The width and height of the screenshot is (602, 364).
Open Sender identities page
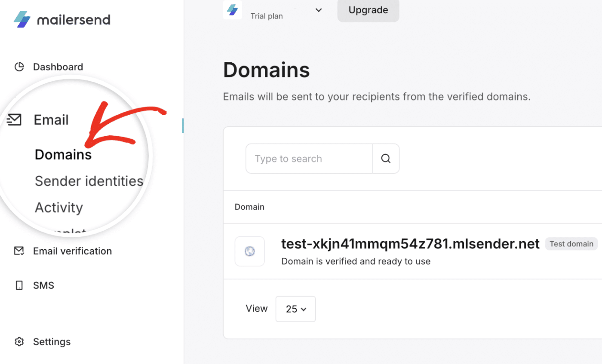(x=89, y=181)
